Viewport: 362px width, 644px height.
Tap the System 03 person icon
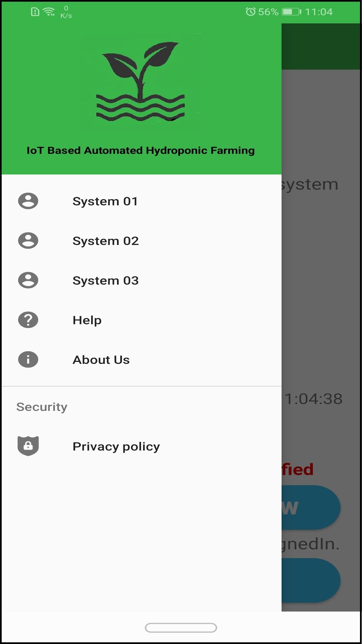[28, 280]
